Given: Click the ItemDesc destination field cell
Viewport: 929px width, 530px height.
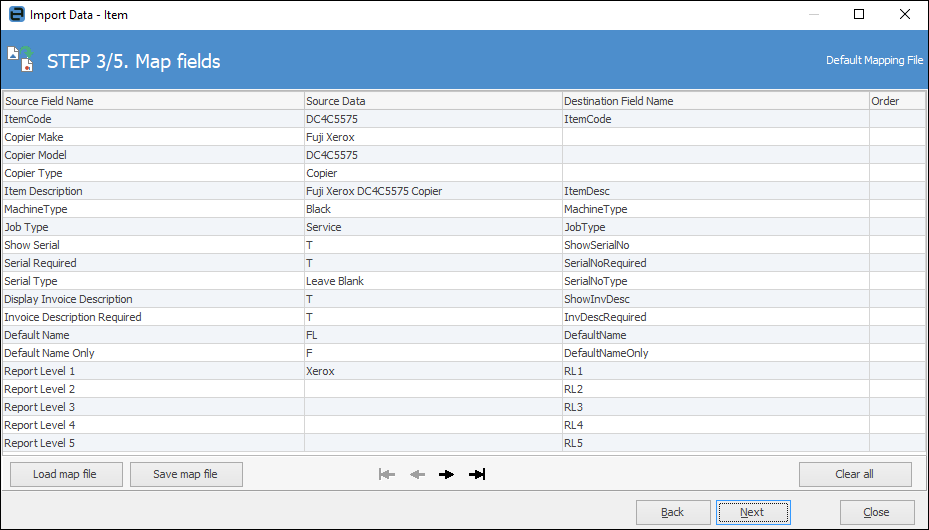Looking at the screenshot, I should [716, 191].
